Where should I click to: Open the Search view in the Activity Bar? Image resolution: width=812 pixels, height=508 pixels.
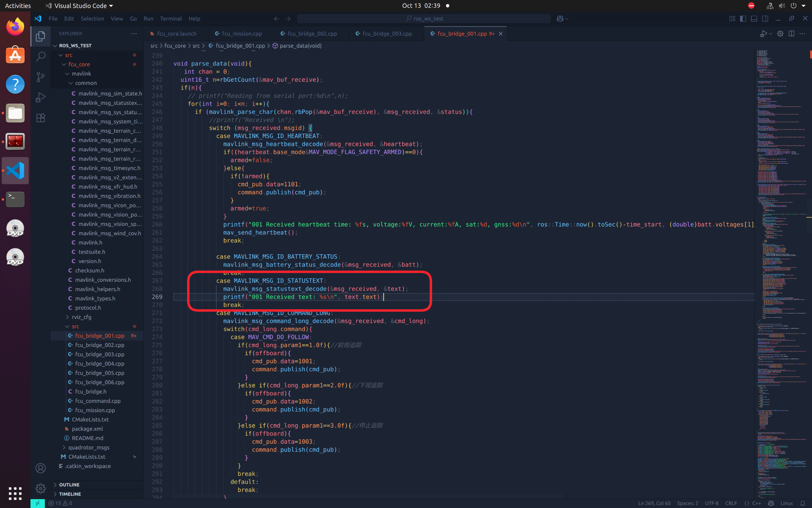coord(40,57)
